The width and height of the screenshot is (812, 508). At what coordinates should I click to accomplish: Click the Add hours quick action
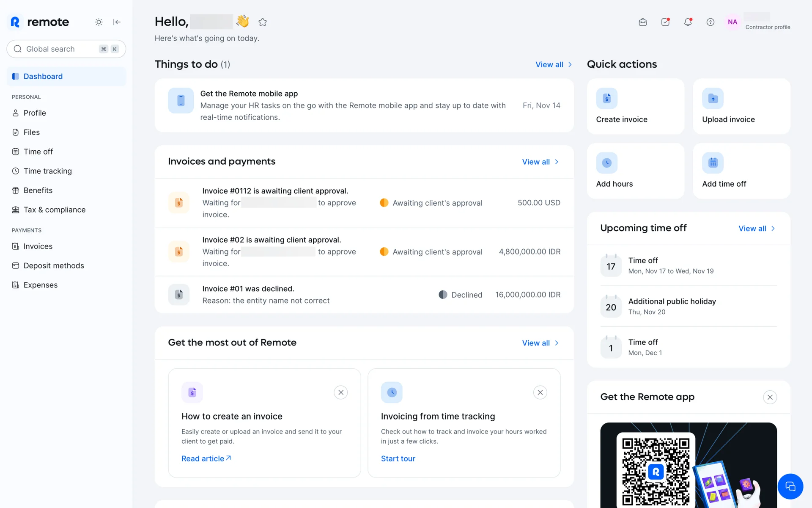click(x=635, y=171)
